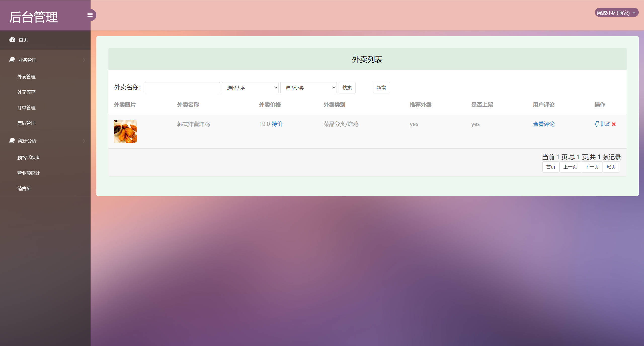Click the book icon beside 业务管理
The height and width of the screenshot is (346, 644).
click(12, 60)
